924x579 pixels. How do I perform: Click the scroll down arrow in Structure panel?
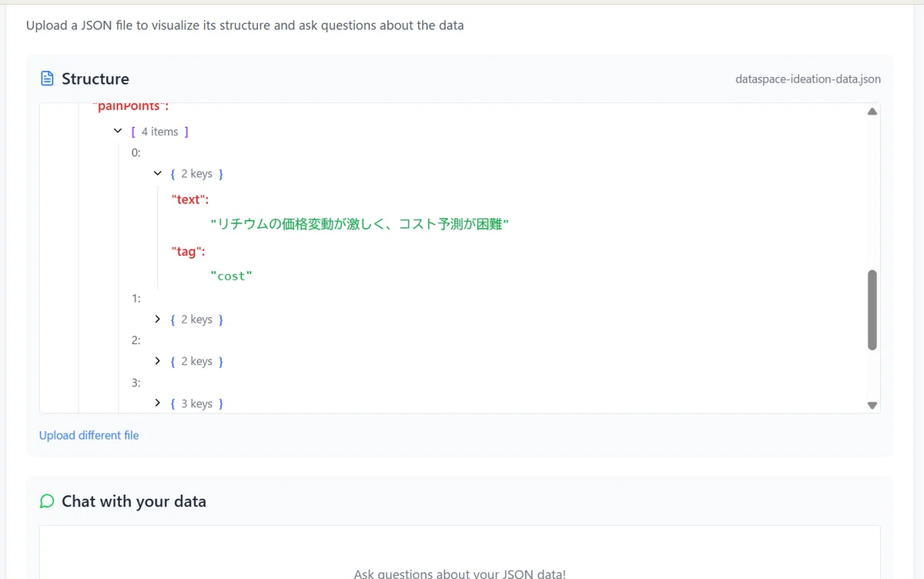pos(872,405)
